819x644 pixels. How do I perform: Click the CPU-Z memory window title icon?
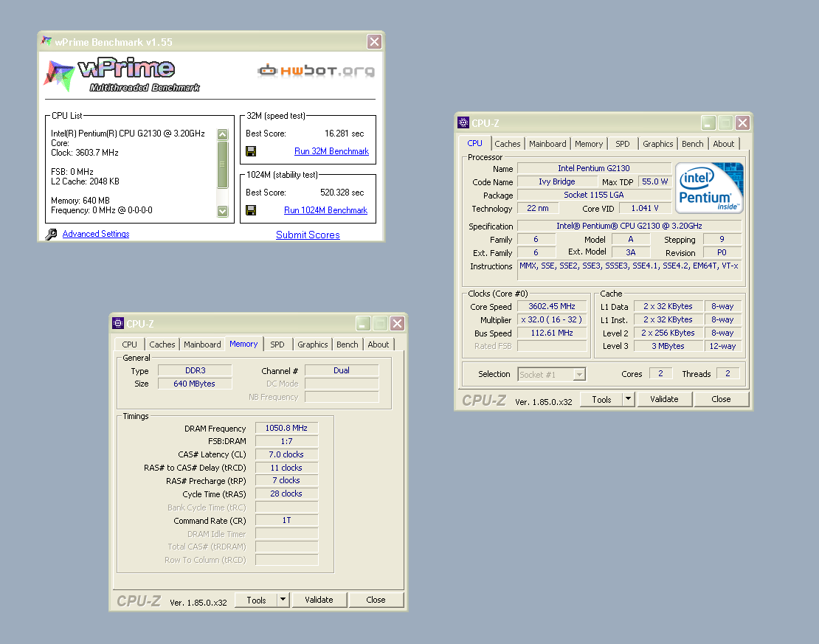coord(118,323)
